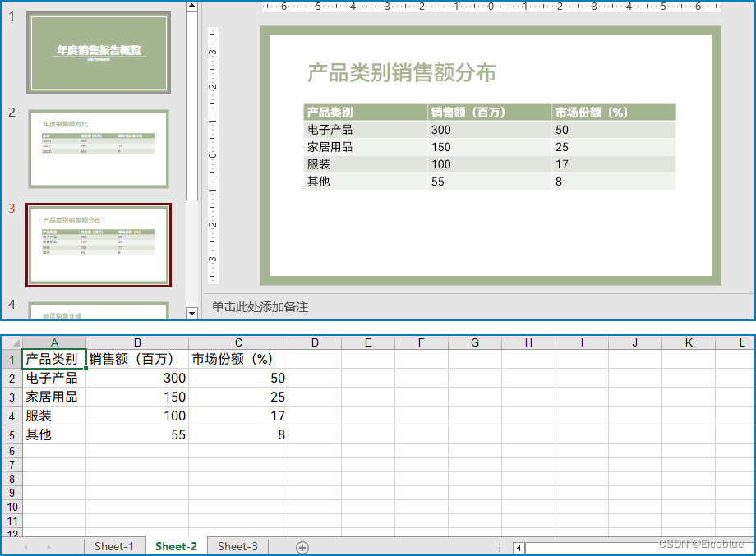Select column B header
Screen dimensions: 756x556
137,342
